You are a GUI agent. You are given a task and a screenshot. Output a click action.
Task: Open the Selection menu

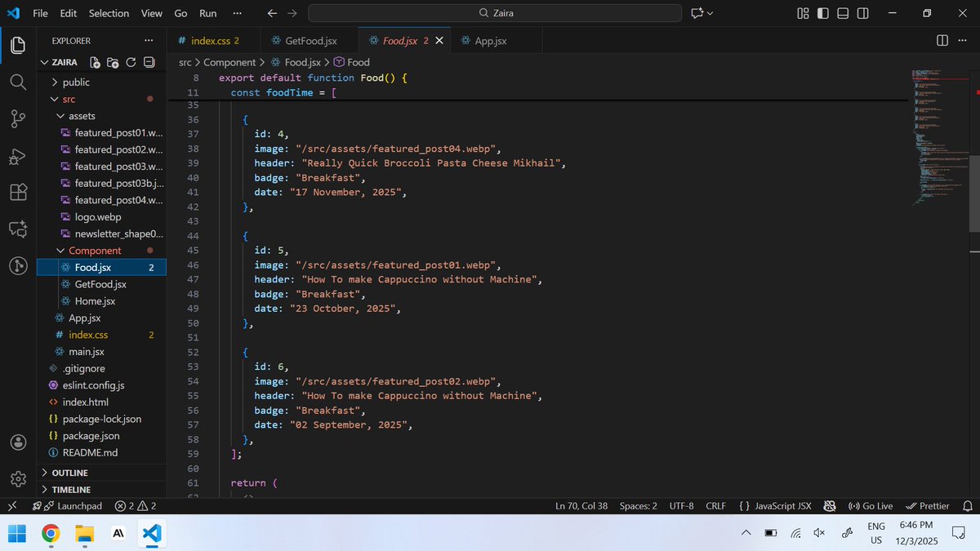tap(107, 12)
